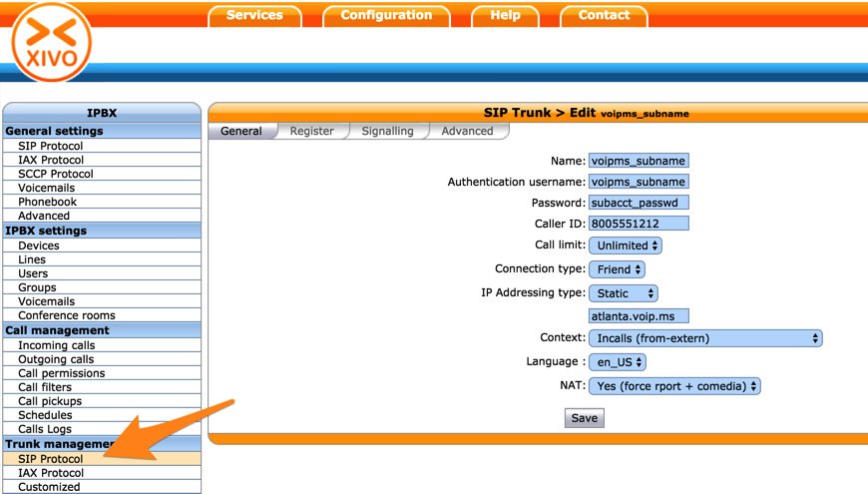The image size is (868, 494).
Task: Open the Connection type dropdown
Action: click(x=618, y=269)
